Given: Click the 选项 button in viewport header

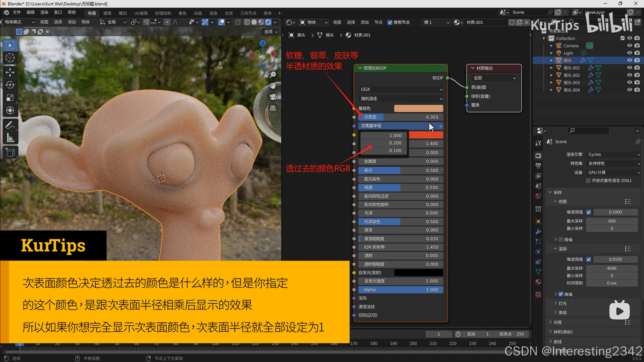Looking at the screenshot, I should point(271,32).
